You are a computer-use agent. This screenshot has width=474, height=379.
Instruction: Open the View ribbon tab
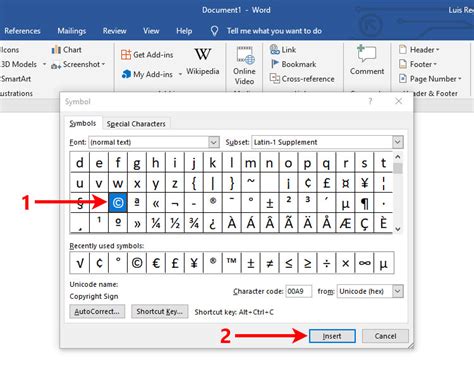point(151,31)
